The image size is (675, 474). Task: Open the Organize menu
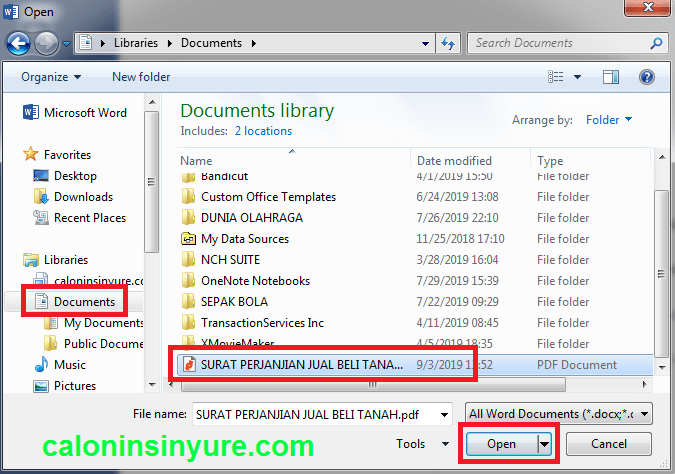click(x=51, y=77)
